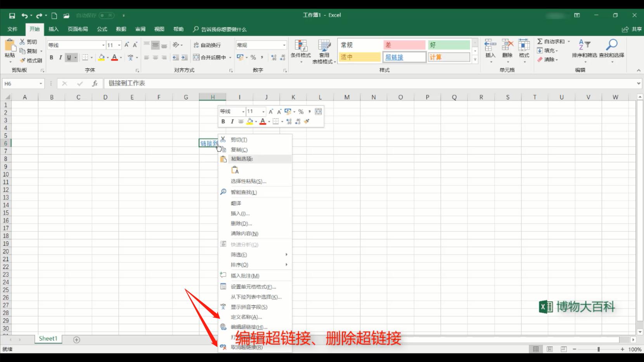Click the format painter brush in the mini toolbar
This screenshot has height=362, width=644.
pos(307,121)
